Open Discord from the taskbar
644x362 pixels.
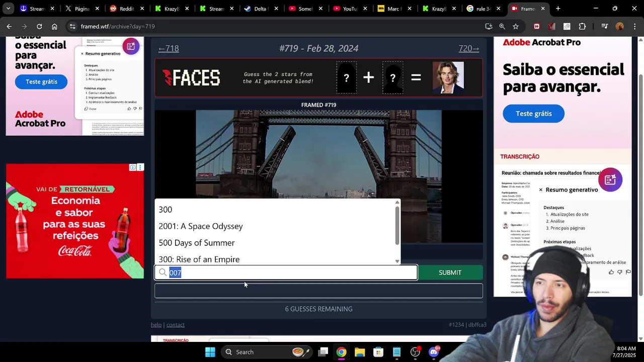click(434, 352)
